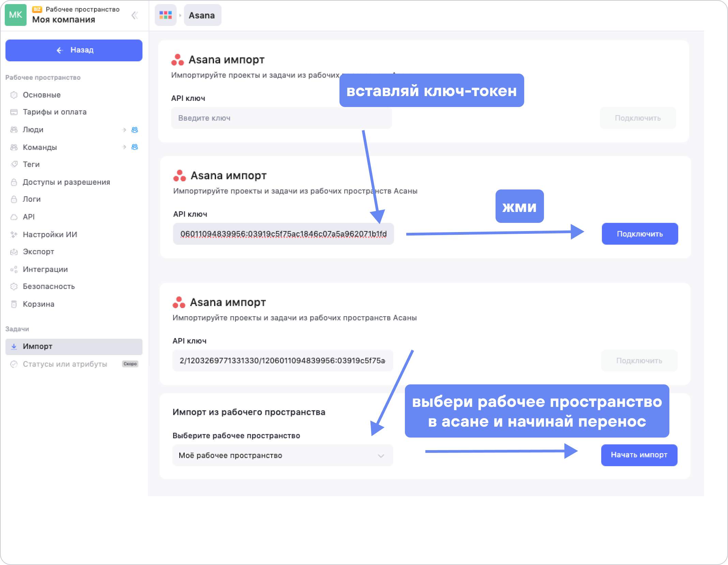Click the Теги tag icon
The height and width of the screenshot is (565, 728).
(x=14, y=164)
